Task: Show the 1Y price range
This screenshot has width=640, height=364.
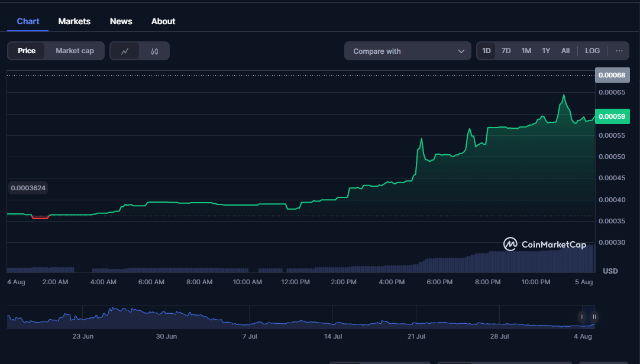Action: pyautogui.click(x=546, y=51)
